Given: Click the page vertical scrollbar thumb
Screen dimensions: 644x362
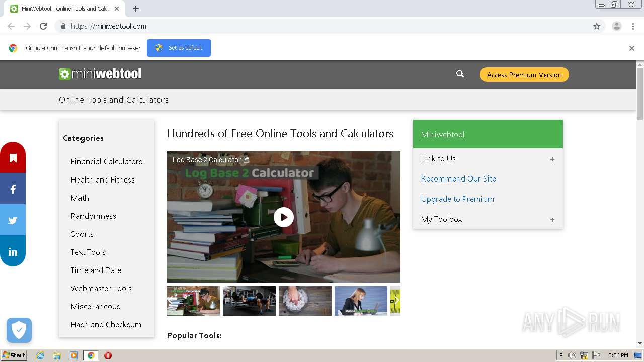Looking at the screenshot, I should (640, 94).
